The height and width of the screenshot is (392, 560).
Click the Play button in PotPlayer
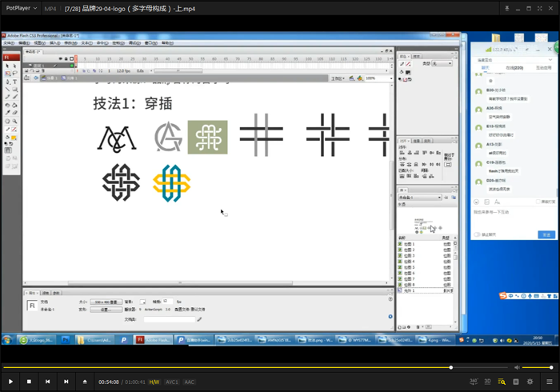(10, 382)
